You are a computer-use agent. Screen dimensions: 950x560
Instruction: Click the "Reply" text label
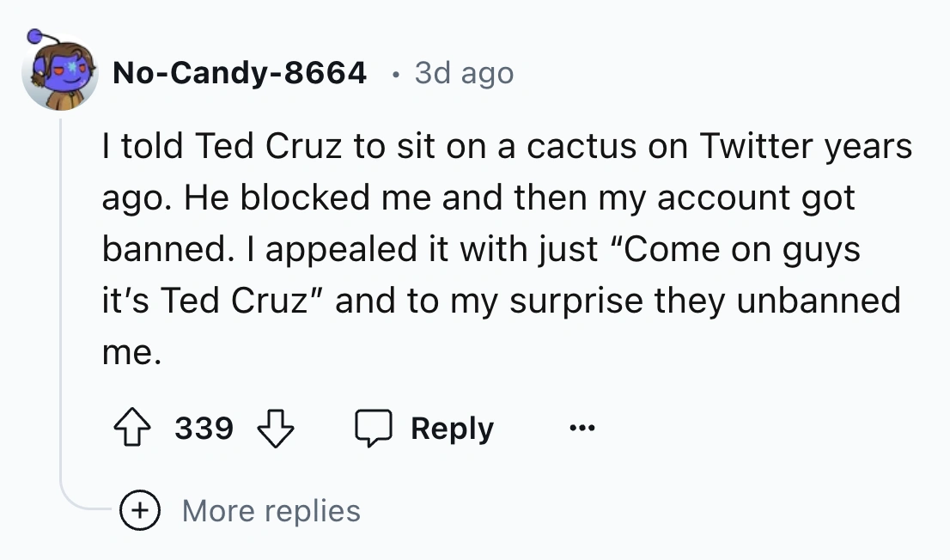452,428
